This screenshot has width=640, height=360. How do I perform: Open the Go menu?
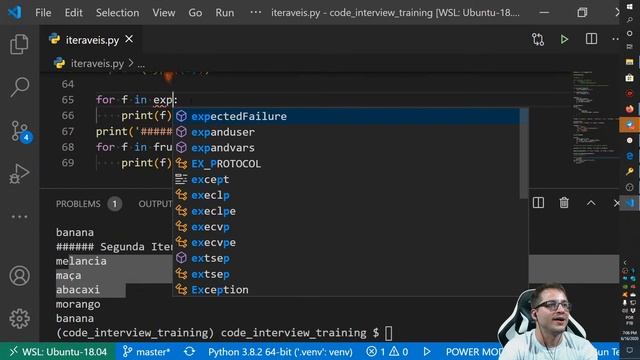point(195,13)
